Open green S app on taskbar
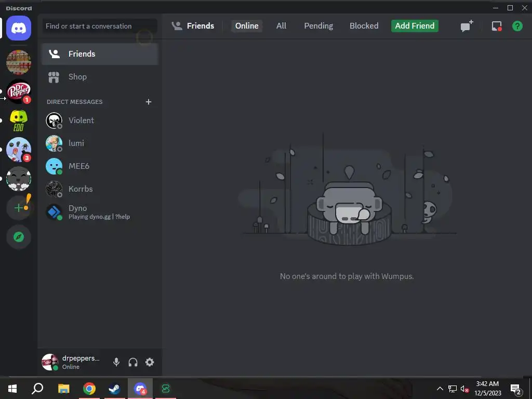Image resolution: width=532 pixels, height=399 pixels. (166, 389)
